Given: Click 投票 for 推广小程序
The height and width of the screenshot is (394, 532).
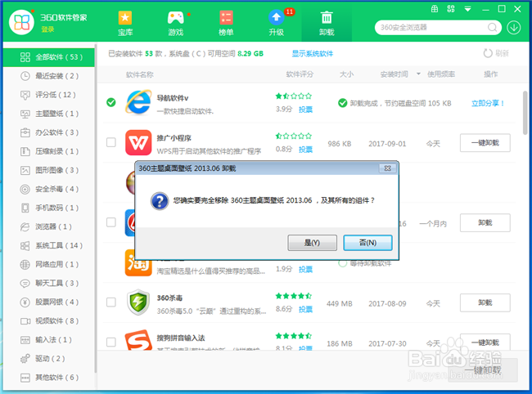Looking at the screenshot, I should coord(305,150).
